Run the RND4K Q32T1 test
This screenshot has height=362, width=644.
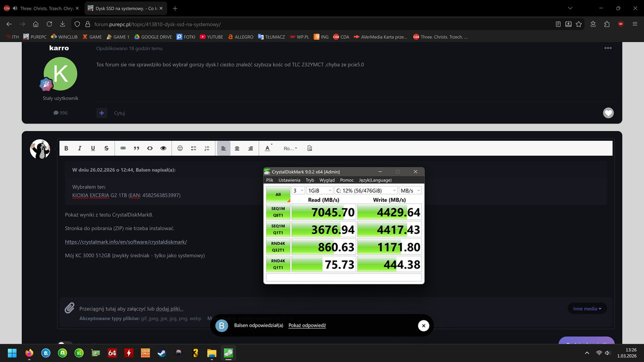pos(278,247)
